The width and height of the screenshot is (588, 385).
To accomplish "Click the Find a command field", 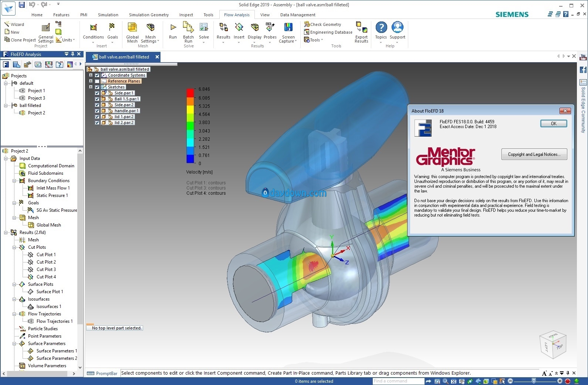I will click(x=398, y=381).
